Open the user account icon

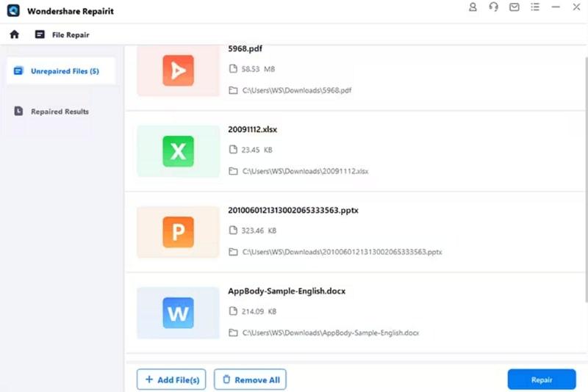(x=473, y=7)
